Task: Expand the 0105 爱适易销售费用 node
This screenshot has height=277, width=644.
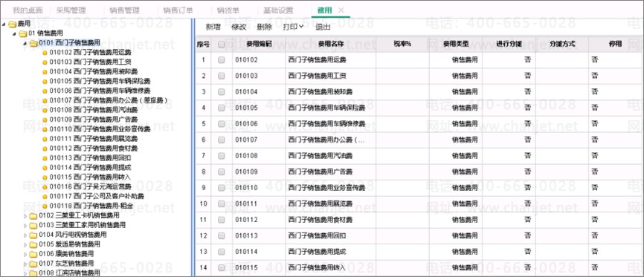Action: tap(25, 244)
